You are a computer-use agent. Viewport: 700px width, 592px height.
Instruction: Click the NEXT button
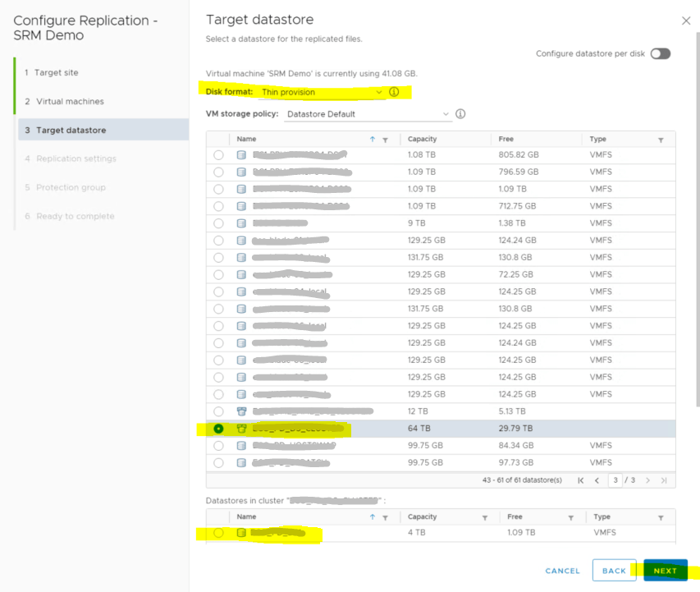pos(665,571)
